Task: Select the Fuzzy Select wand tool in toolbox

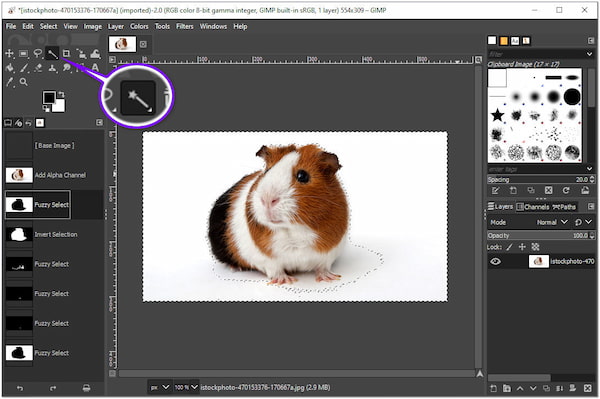Action: [52, 54]
